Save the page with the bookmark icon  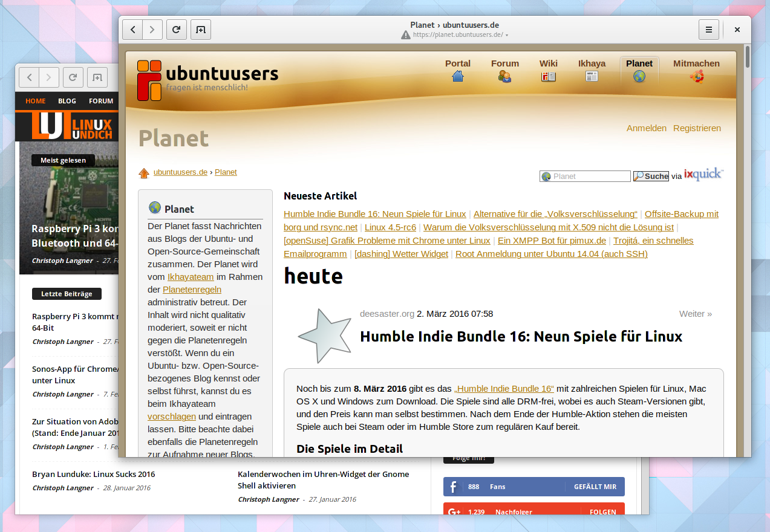tap(200, 29)
